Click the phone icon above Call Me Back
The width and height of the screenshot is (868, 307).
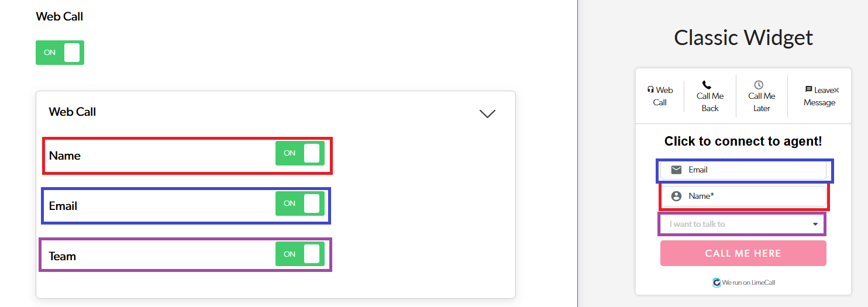point(707,85)
